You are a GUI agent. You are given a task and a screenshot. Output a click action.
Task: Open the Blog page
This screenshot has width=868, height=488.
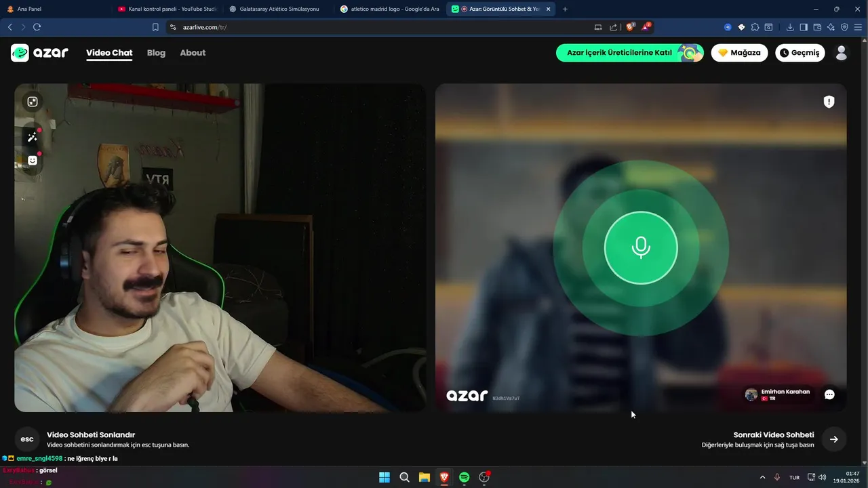tap(156, 53)
